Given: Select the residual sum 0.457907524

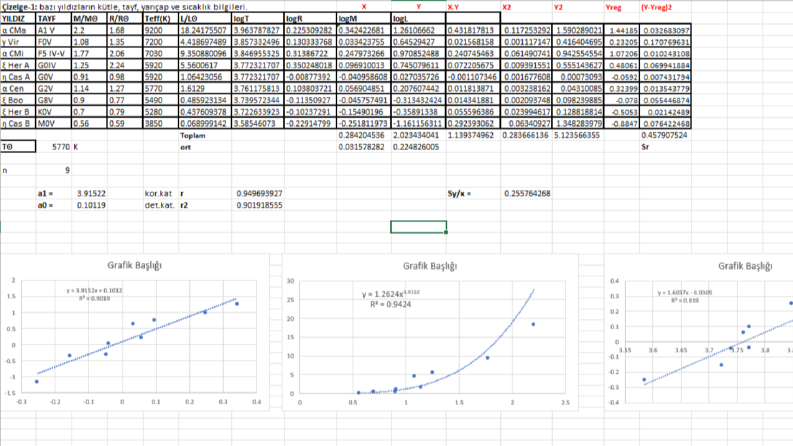Looking at the screenshot, I should [665, 136].
